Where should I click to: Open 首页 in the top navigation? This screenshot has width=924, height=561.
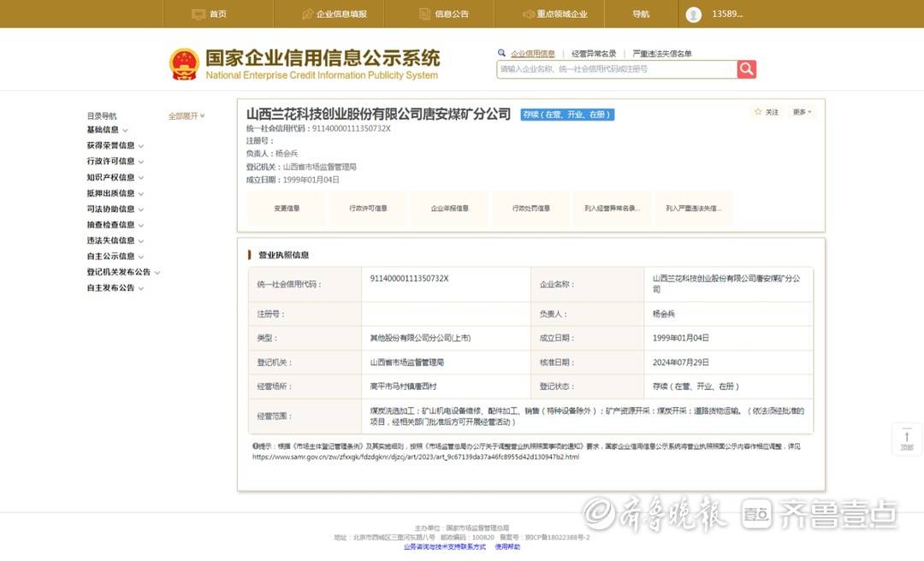click(x=210, y=15)
